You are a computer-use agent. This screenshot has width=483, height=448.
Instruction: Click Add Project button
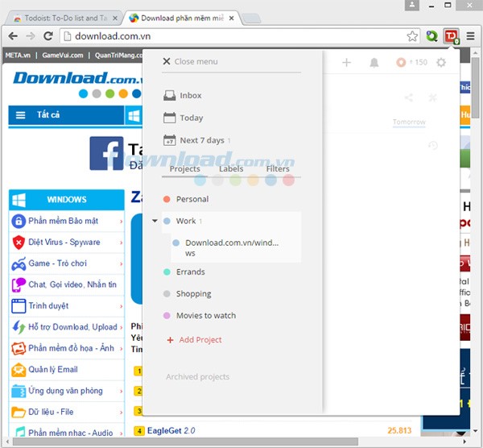[200, 340]
